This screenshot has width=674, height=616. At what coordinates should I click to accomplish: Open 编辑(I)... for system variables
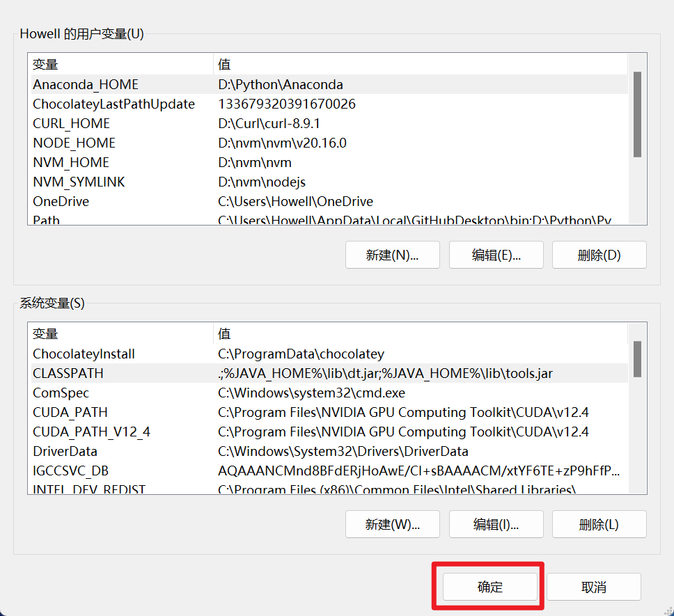496,524
